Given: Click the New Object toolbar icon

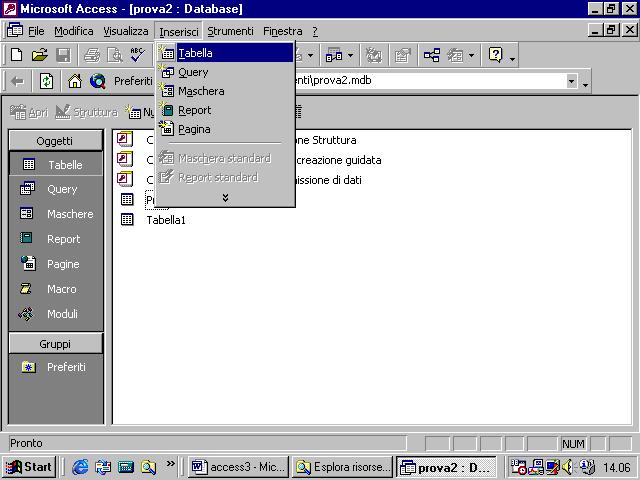Looking at the screenshot, I should pos(456,55).
